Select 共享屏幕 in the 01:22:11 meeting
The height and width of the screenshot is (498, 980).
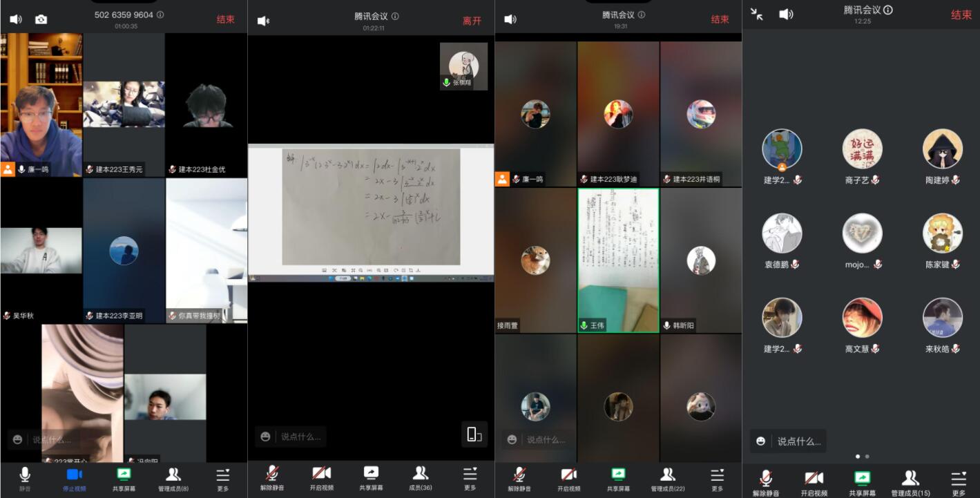point(371,478)
